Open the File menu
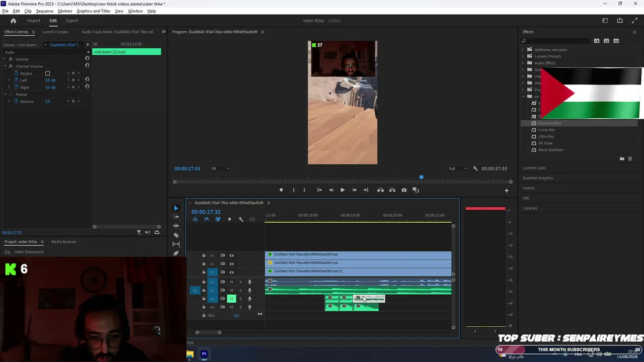Screen dimensions: 644x362 (5, 11)
